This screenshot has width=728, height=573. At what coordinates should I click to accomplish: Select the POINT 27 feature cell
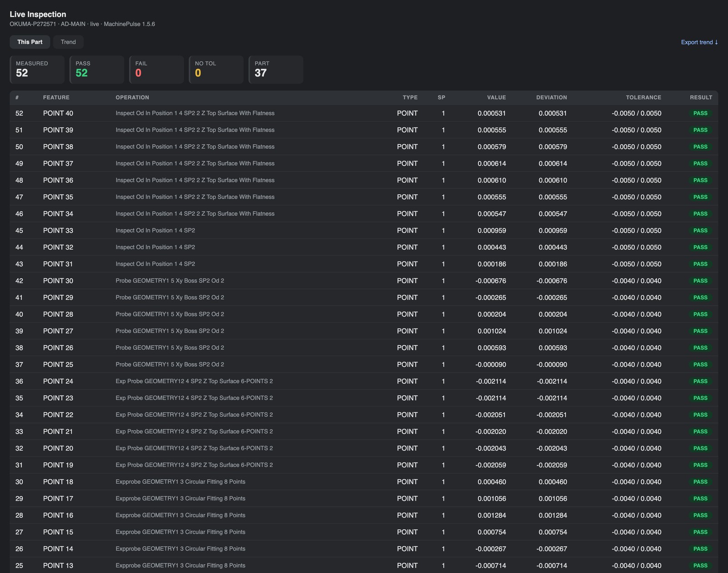tap(58, 331)
